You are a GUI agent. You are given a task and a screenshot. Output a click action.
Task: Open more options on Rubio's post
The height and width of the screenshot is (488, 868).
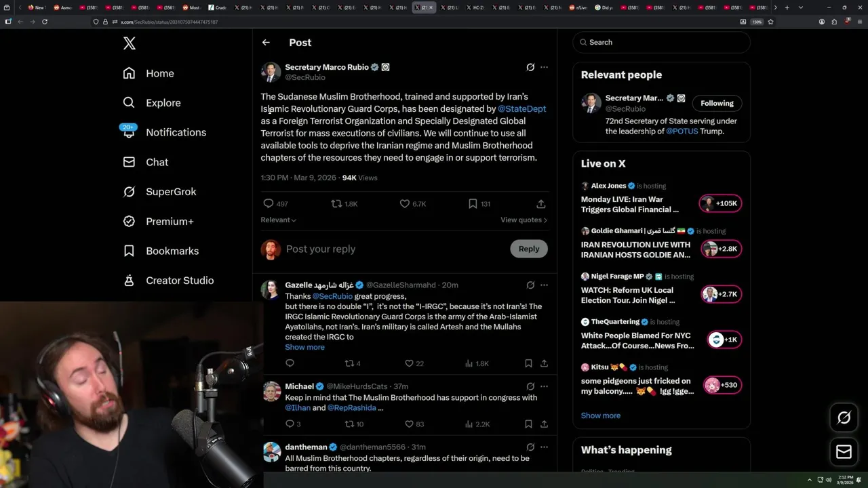(544, 67)
